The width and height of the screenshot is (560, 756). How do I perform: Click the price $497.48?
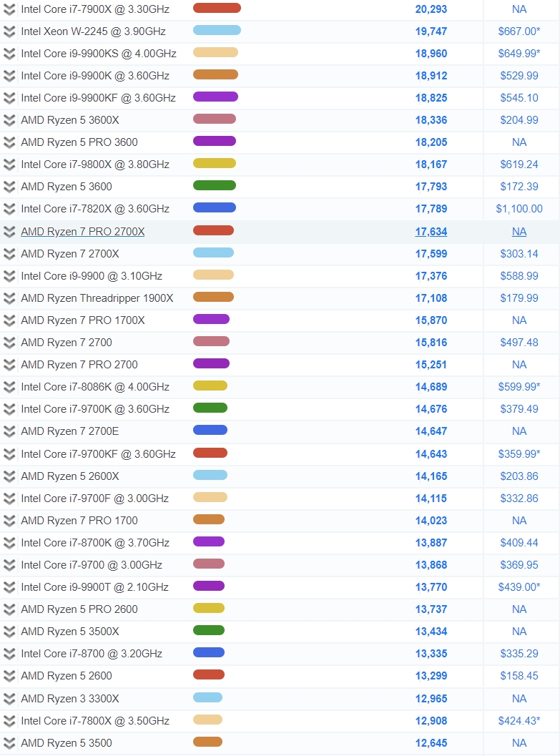[519, 343]
